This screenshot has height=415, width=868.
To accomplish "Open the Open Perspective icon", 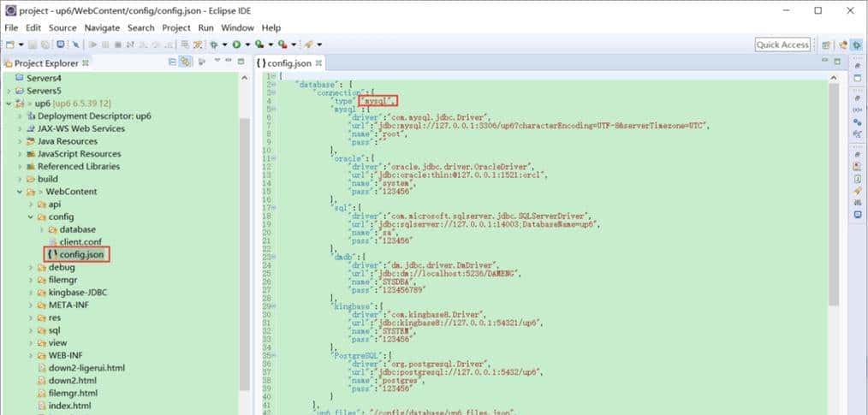I will (826, 44).
